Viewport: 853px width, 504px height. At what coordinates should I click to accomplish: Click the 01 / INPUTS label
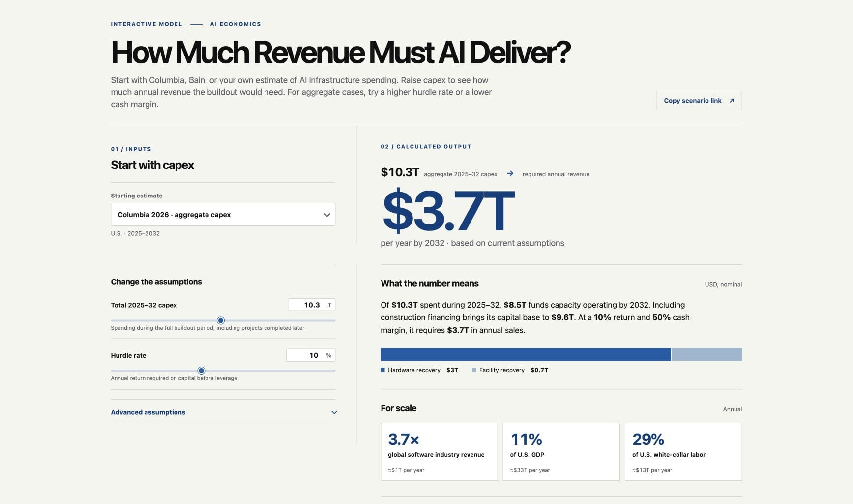(x=131, y=149)
